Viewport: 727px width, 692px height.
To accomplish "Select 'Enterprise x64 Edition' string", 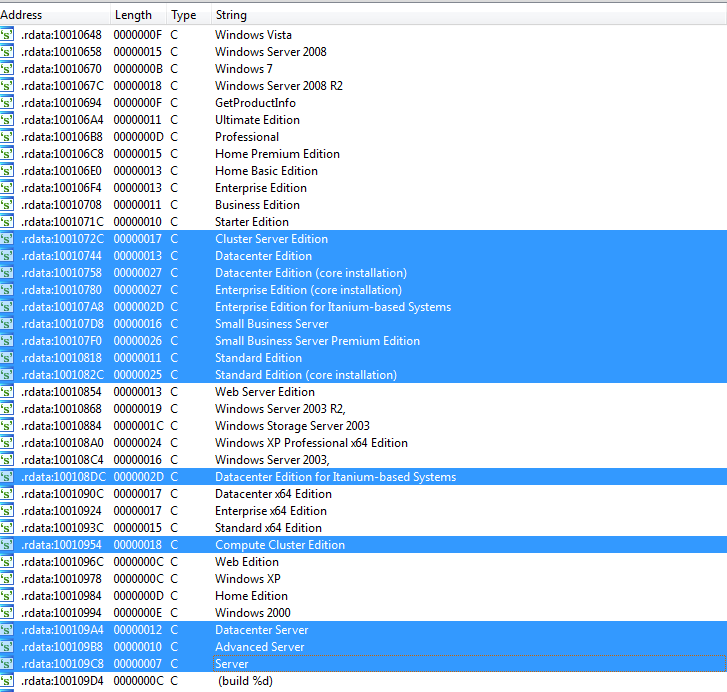I will click(x=271, y=511).
